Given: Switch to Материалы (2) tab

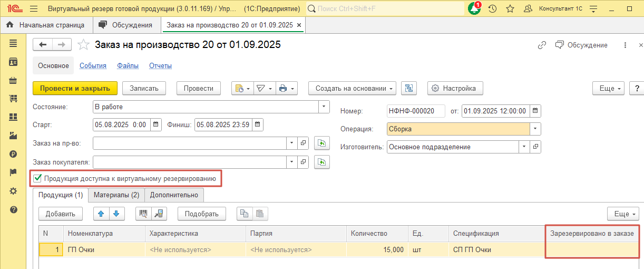Looking at the screenshot, I should 116,195.
